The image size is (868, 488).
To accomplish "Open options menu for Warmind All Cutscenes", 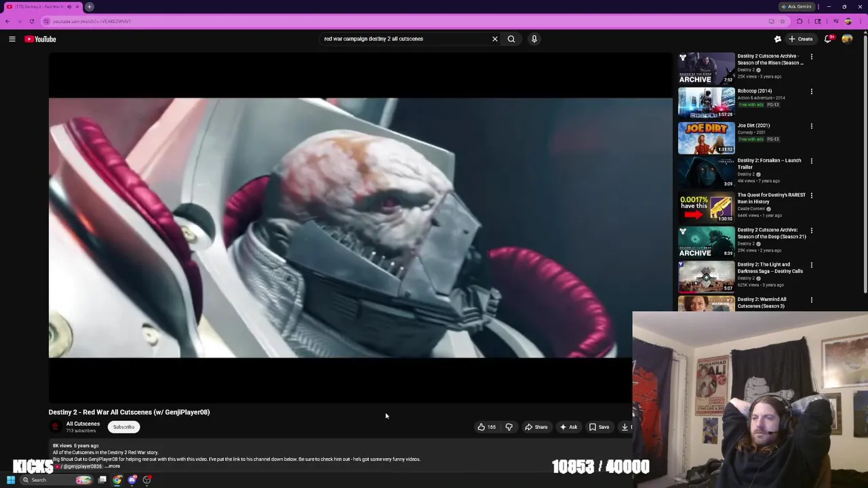I will pyautogui.click(x=812, y=300).
